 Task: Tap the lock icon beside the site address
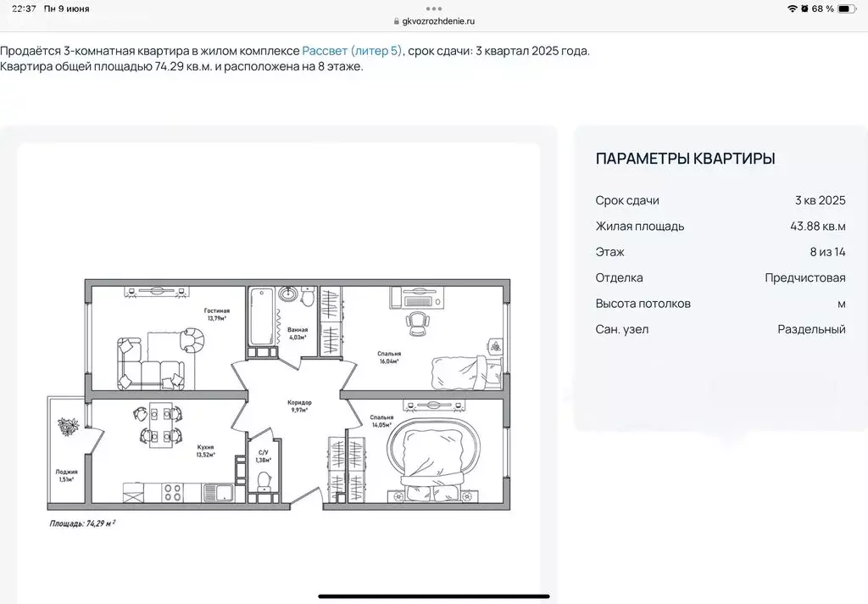click(x=396, y=21)
